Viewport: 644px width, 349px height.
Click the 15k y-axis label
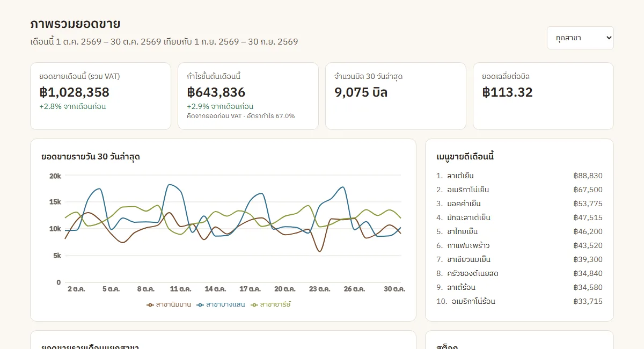coord(55,202)
